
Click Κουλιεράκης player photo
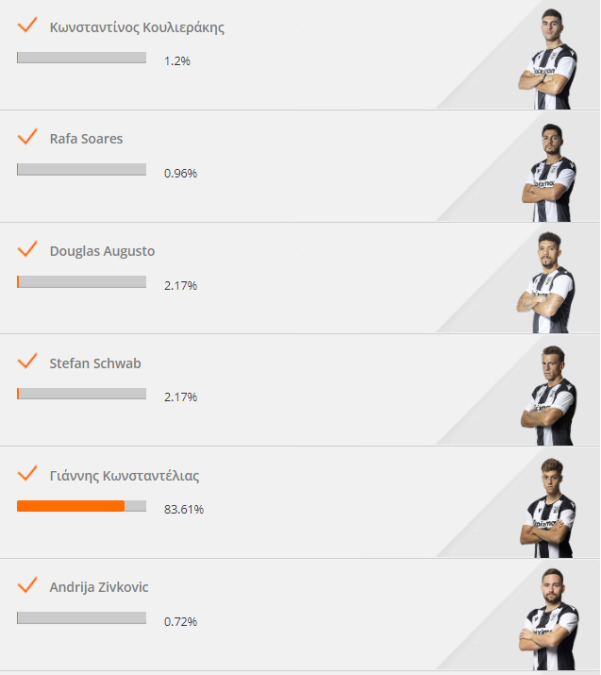pos(548,59)
